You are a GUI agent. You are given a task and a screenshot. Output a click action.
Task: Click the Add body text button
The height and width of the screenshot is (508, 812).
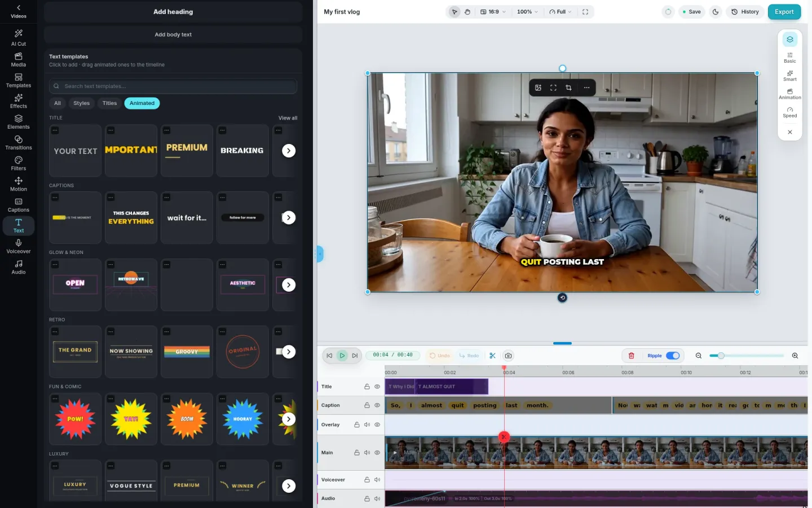[x=173, y=34]
